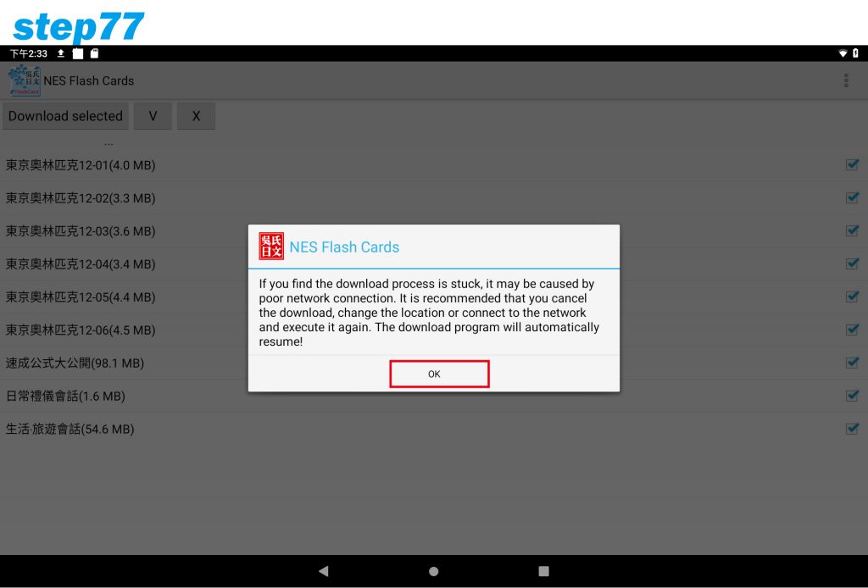Click the V select-all button
The width and height of the screenshot is (868, 588).
pyautogui.click(x=153, y=116)
